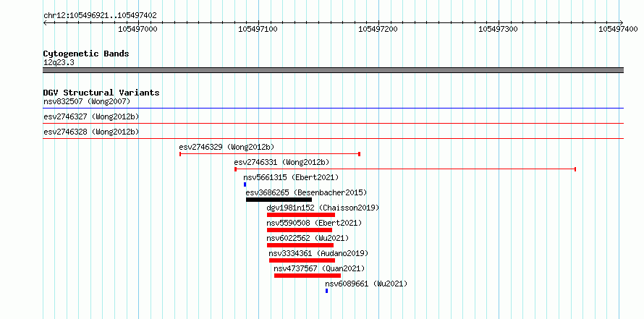
Task: Select the nsv6089661 (Wu2021) label
Action: [366, 284]
